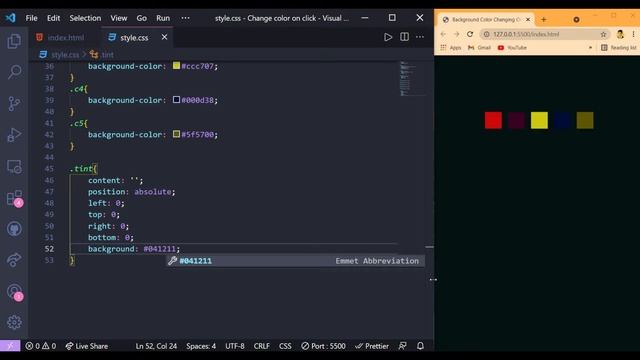Go back in Chrome browser

[x=444, y=34]
